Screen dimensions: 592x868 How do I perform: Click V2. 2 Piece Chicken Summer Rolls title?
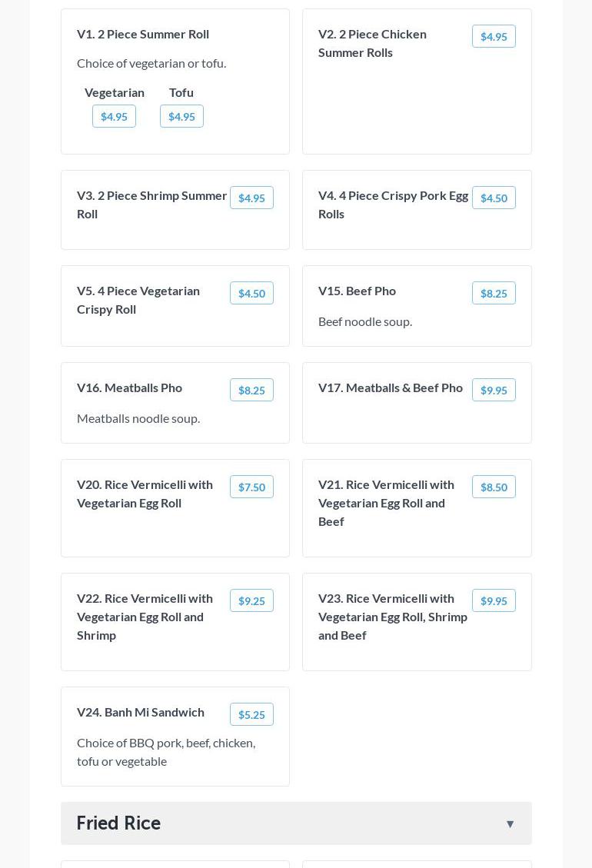click(372, 43)
